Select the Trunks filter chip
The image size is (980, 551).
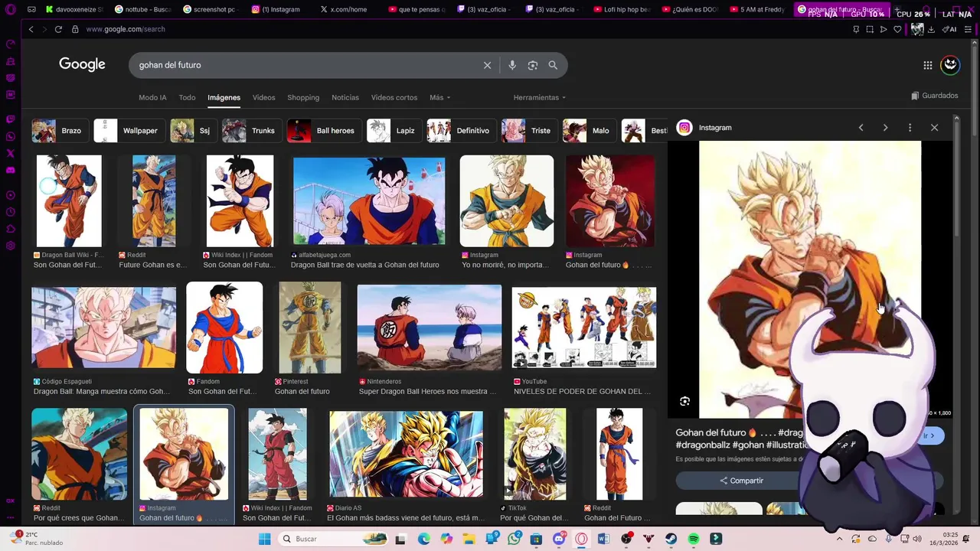pyautogui.click(x=251, y=131)
